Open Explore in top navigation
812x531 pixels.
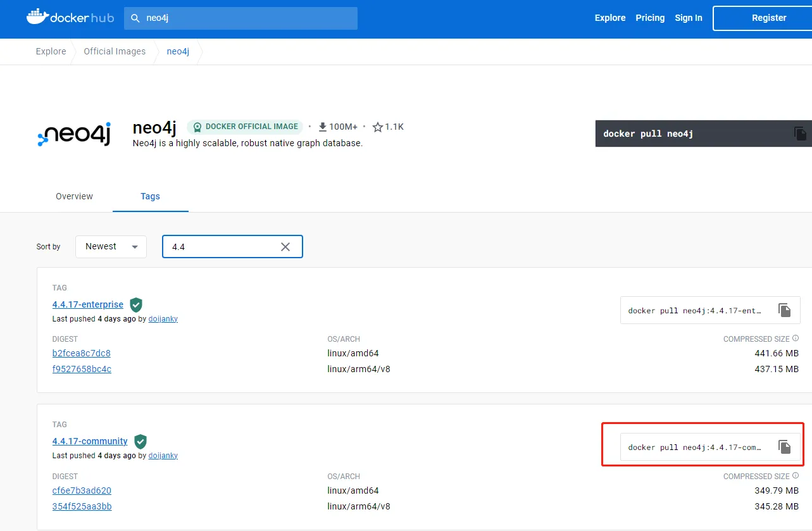(609, 18)
